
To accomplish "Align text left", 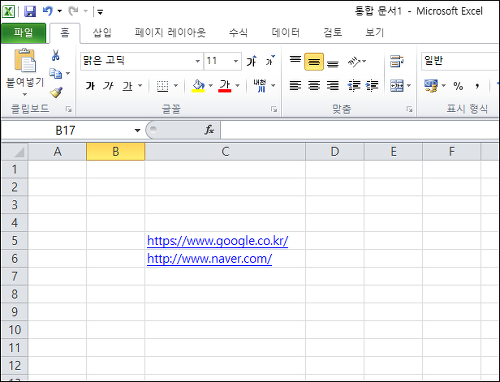I will pyautogui.click(x=295, y=86).
